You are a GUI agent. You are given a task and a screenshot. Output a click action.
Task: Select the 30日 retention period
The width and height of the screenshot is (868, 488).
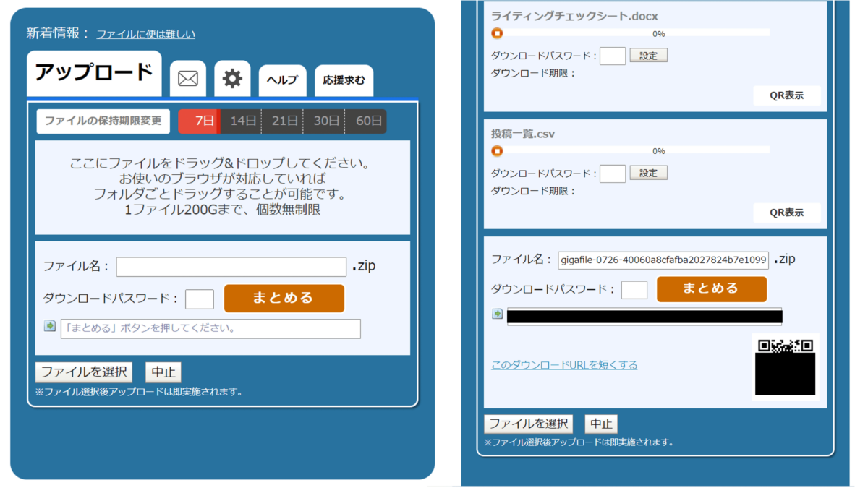pos(324,121)
